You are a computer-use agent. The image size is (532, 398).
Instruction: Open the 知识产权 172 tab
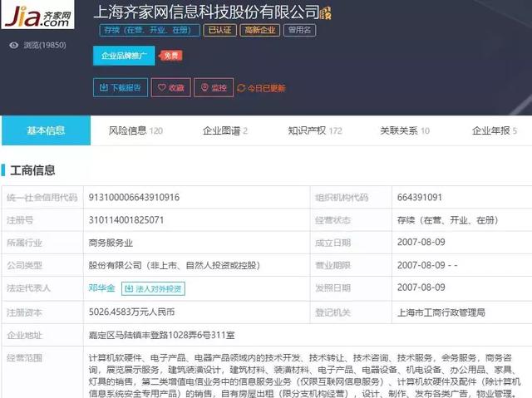point(315,130)
